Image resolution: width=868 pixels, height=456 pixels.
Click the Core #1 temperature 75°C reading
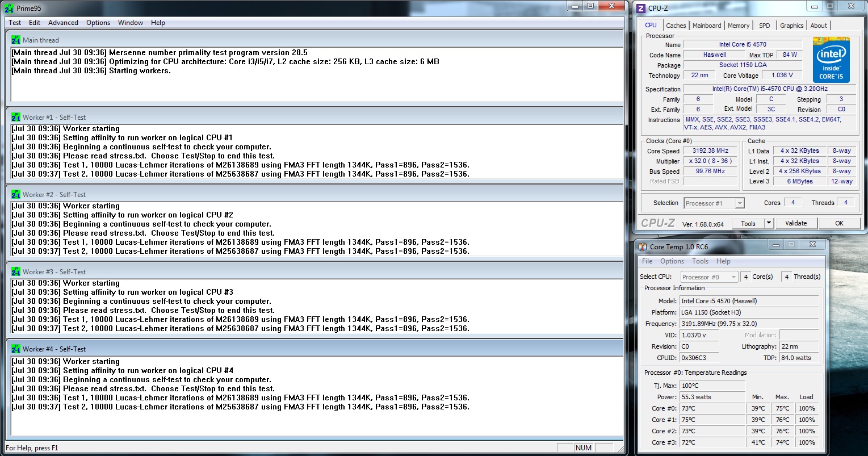point(712,420)
